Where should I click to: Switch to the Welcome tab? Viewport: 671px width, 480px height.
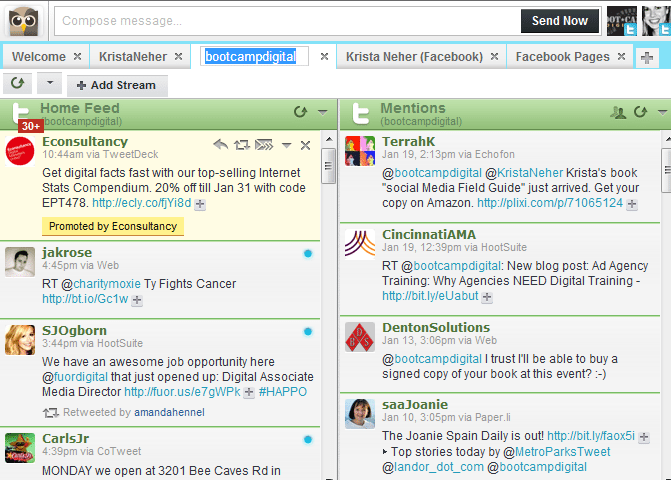click(39, 57)
